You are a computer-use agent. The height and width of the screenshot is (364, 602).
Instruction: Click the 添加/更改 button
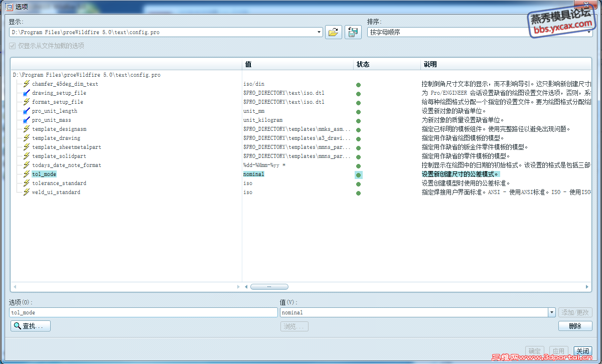coord(575,312)
